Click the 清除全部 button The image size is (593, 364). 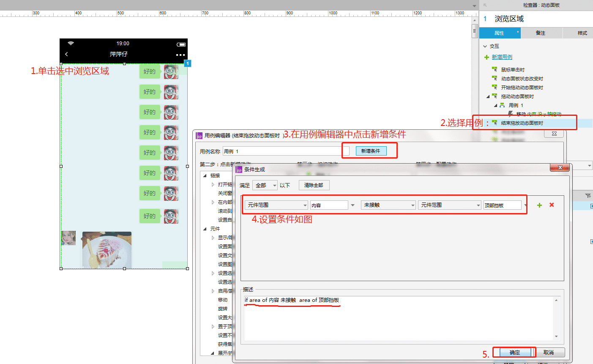(314, 185)
